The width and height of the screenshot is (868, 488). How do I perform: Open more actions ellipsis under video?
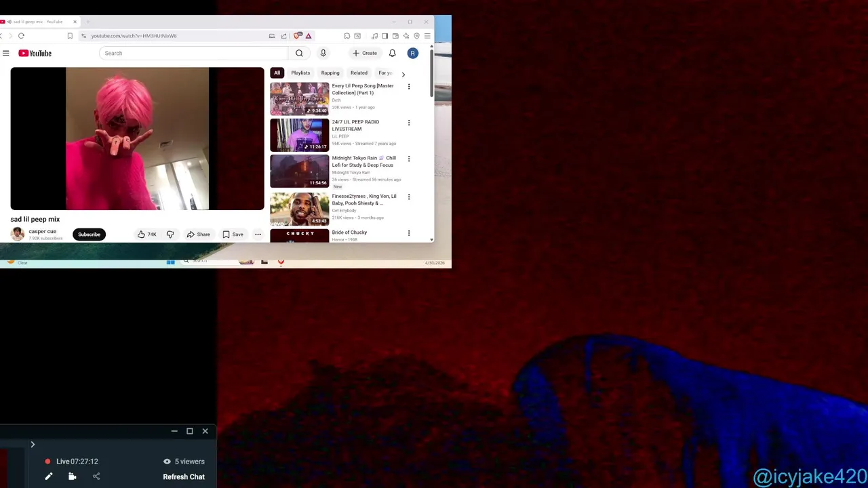point(258,235)
